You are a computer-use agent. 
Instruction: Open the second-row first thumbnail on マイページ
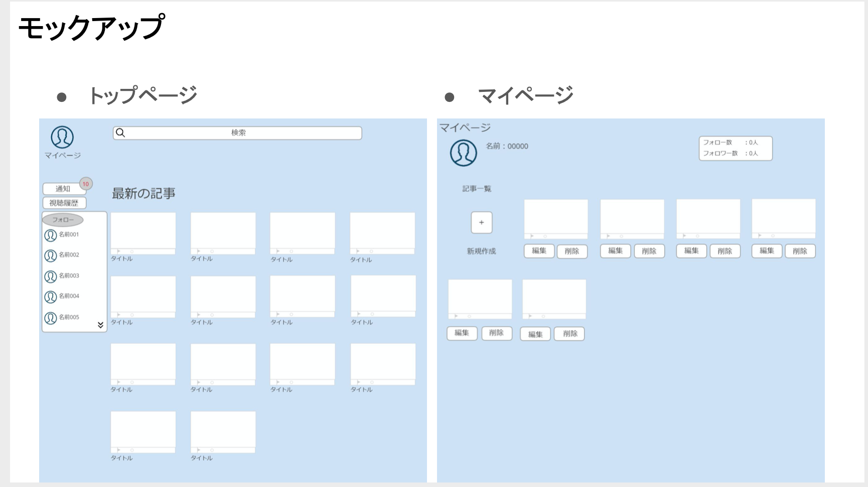point(480,299)
